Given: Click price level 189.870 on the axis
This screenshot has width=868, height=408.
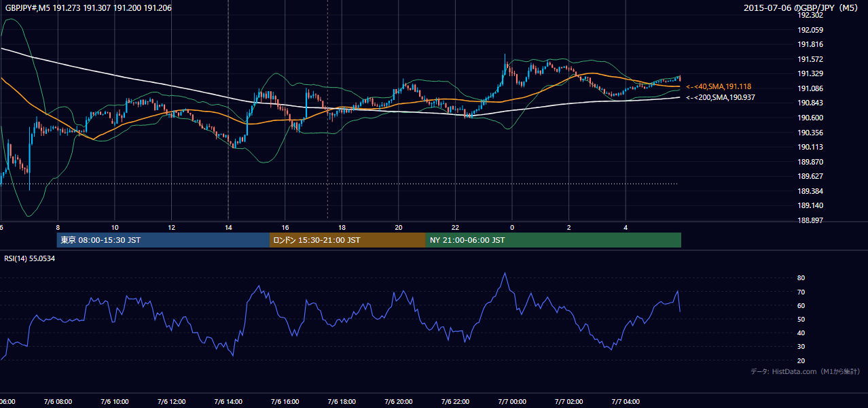Looking at the screenshot, I should 810,162.
